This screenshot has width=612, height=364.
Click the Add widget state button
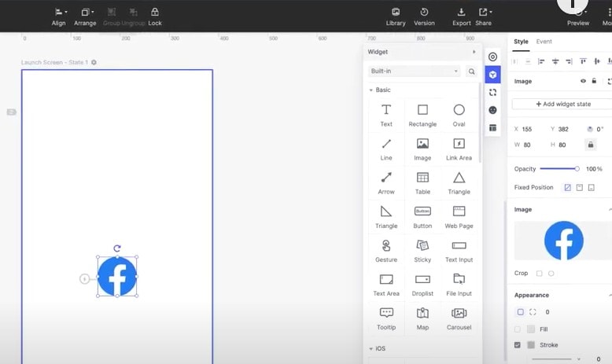click(563, 104)
